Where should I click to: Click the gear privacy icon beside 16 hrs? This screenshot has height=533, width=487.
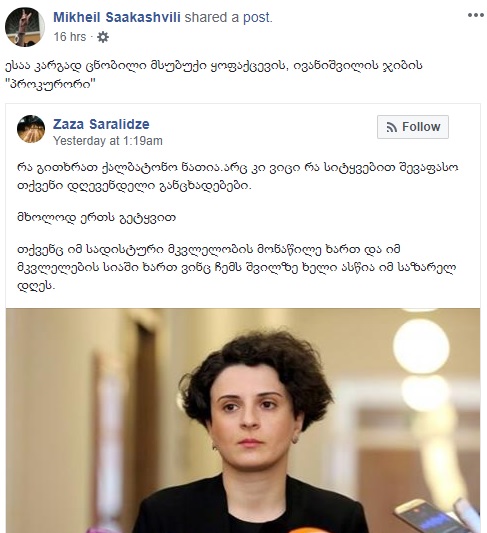[x=103, y=37]
